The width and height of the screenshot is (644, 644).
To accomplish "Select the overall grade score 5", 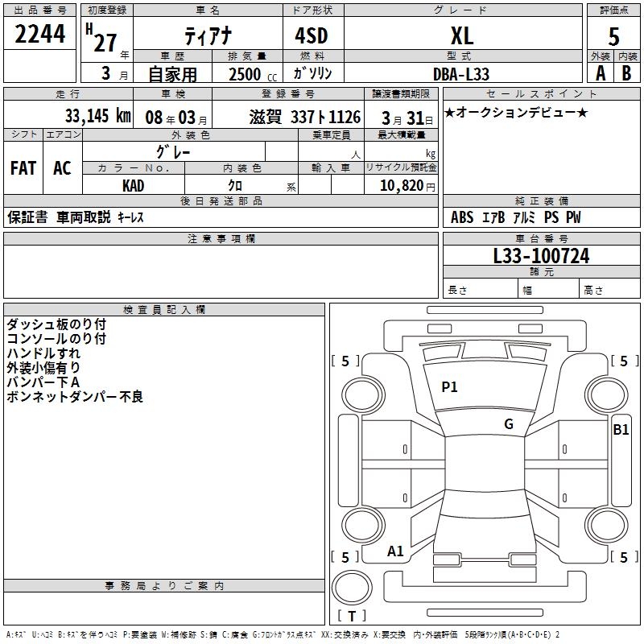I will [x=613, y=37].
